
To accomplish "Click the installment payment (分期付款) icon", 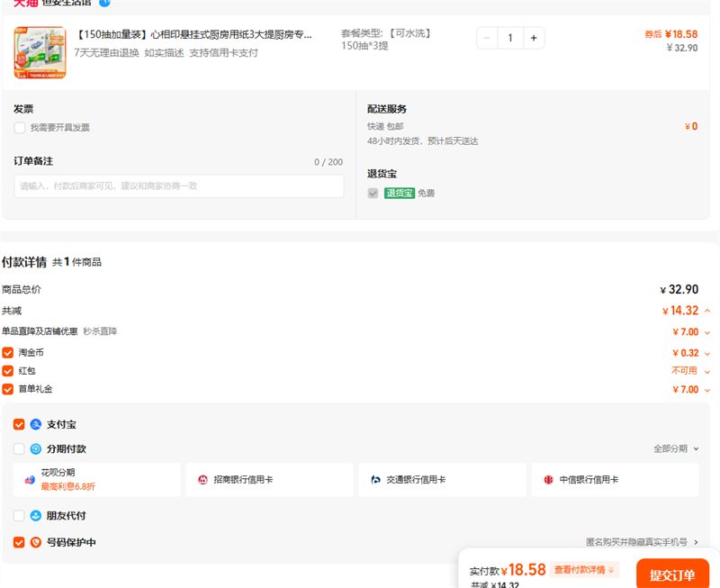I will 36,448.
